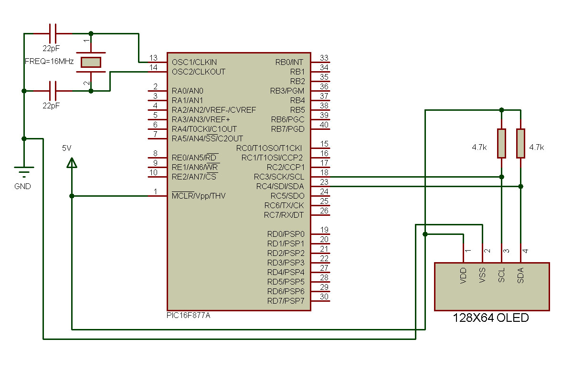The image size is (583, 392).
Task: Select the left 4.7k pull-up resistor
Action: pos(501,143)
